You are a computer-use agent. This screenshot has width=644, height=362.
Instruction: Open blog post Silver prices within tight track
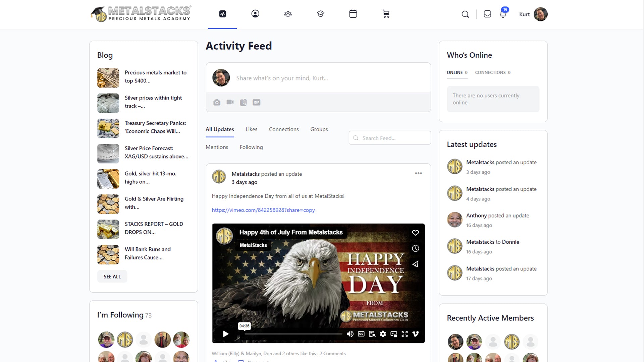[x=153, y=102]
